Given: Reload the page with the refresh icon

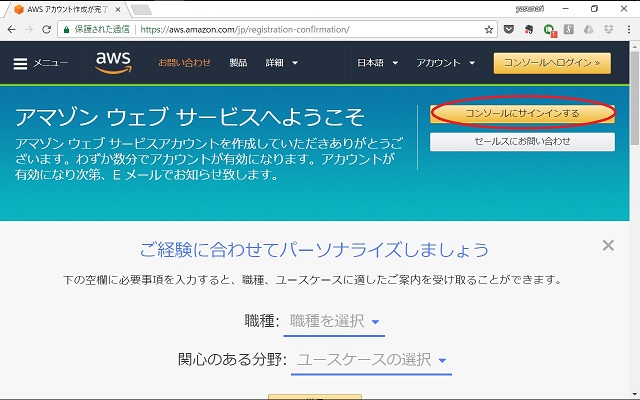Looking at the screenshot, I should pos(47,29).
